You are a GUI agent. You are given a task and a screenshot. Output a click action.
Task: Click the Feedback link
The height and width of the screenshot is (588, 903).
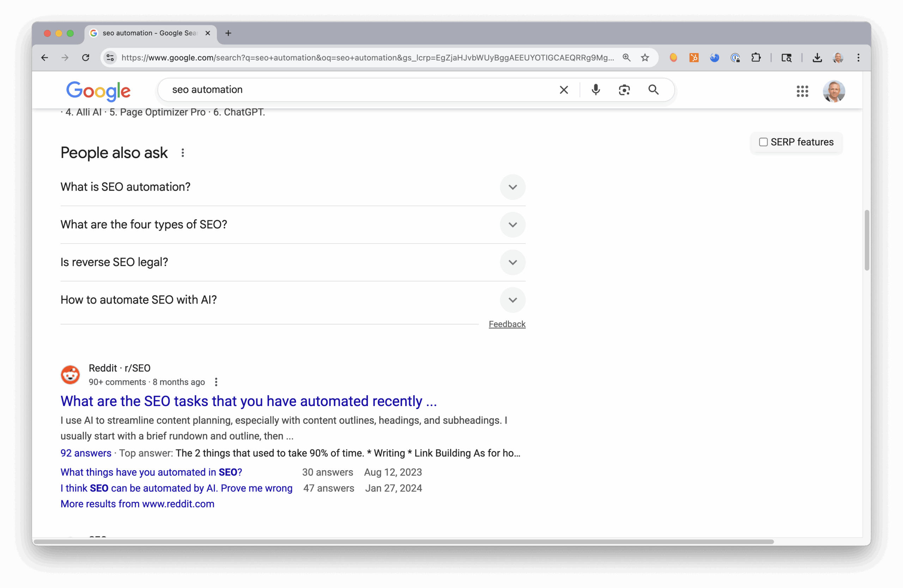(x=507, y=324)
